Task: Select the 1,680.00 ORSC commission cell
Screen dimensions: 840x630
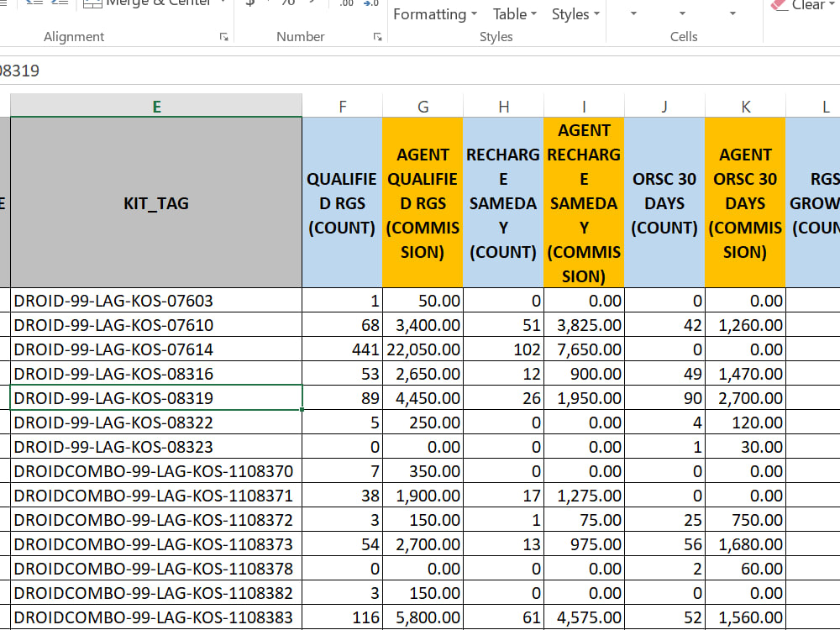Action: 745,543
